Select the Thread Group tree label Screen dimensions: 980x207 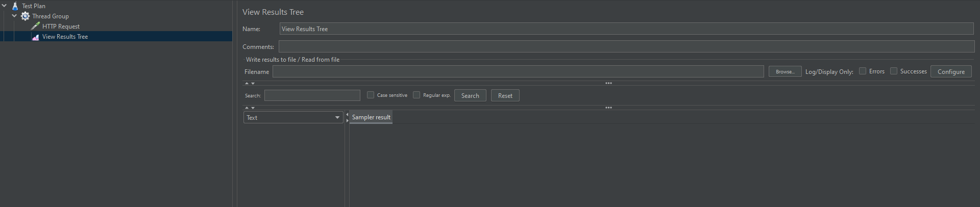click(51, 16)
